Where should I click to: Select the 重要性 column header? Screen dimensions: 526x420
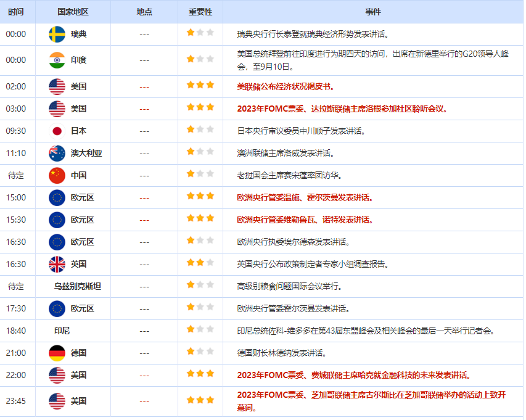click(x=200, y=12)
